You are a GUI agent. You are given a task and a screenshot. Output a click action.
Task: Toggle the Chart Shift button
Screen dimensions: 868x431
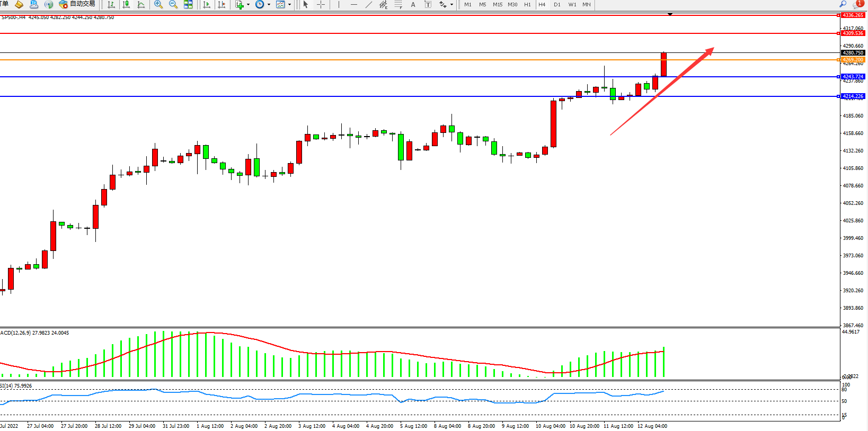(222, 4)
